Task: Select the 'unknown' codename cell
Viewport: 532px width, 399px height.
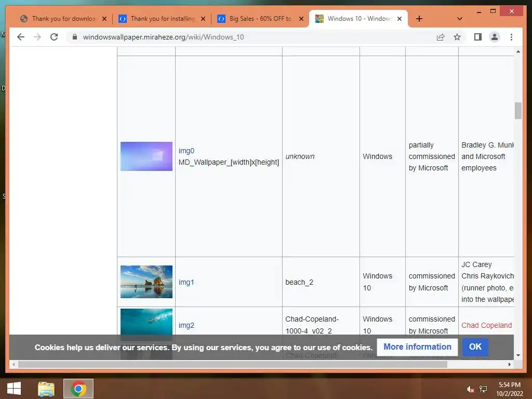Action: [x=300, y=156]
